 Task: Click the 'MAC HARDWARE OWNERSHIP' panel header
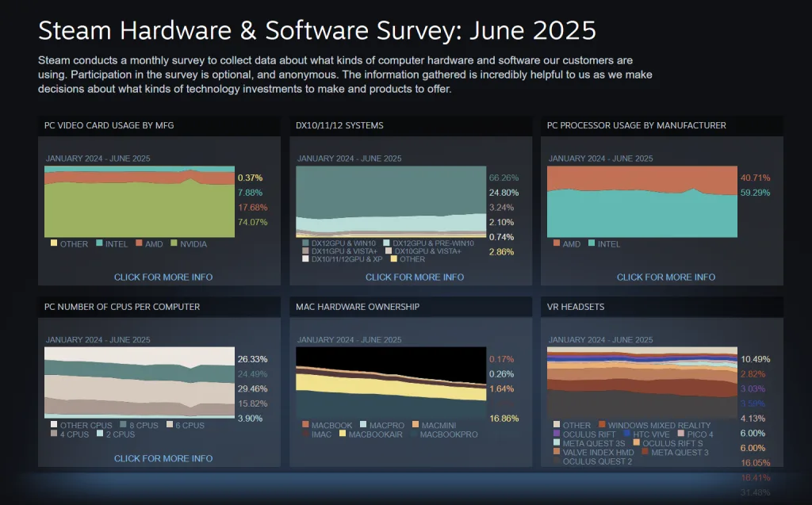tap(358, 306)
